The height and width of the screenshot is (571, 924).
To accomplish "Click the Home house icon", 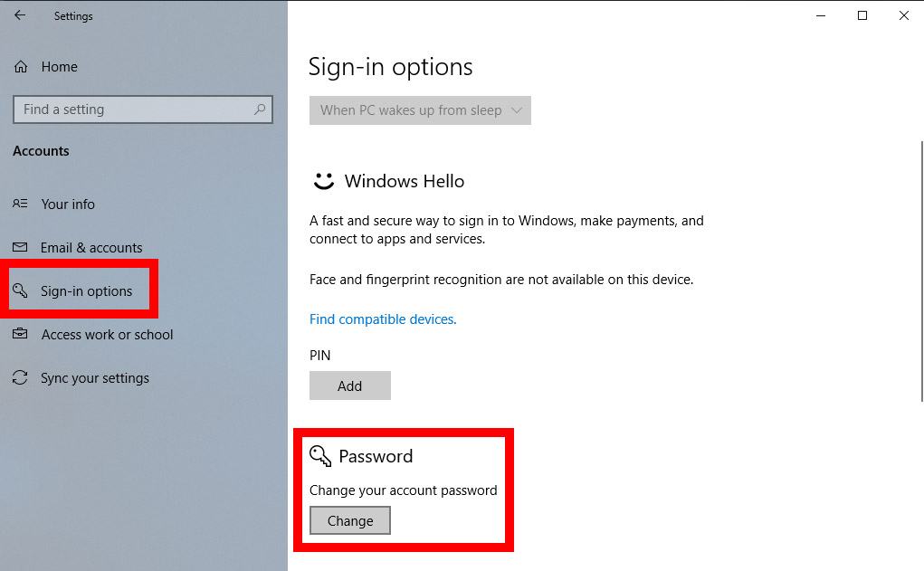I will click(21, 67).
